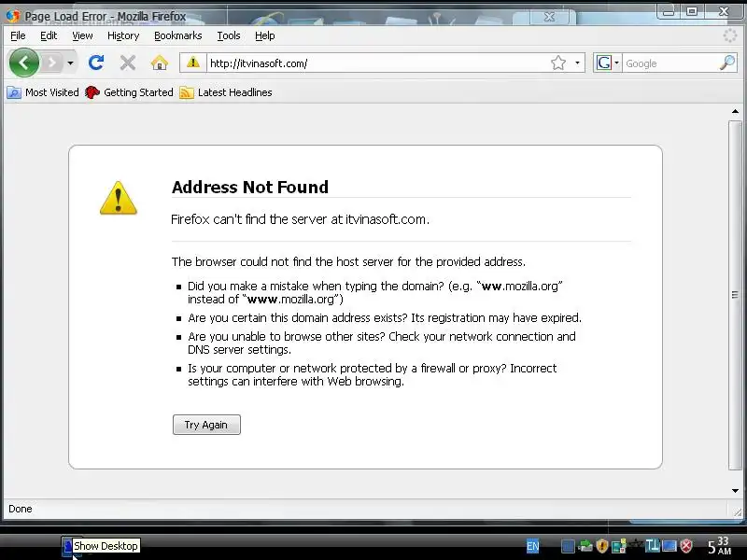The width and height of the screenshot is (747, 560).
Task: Open the Help menu
Action: pos(265,35)
